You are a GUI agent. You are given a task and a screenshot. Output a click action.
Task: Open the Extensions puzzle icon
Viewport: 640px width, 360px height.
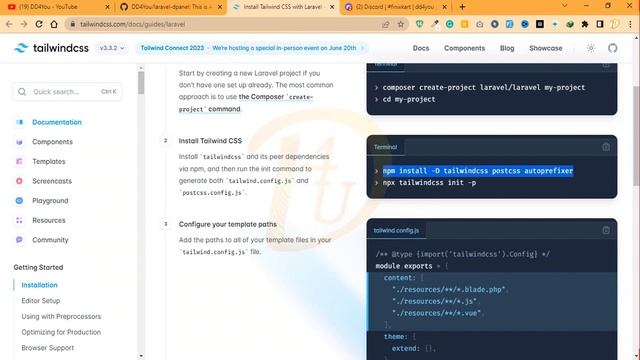click(584, 24)
